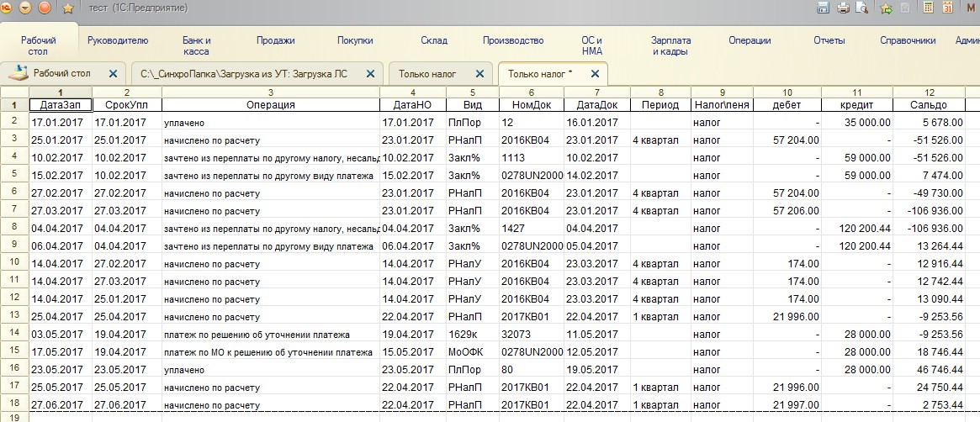Click the favorites star in title bar
The image size is (980, 422).
click(68, 8)
